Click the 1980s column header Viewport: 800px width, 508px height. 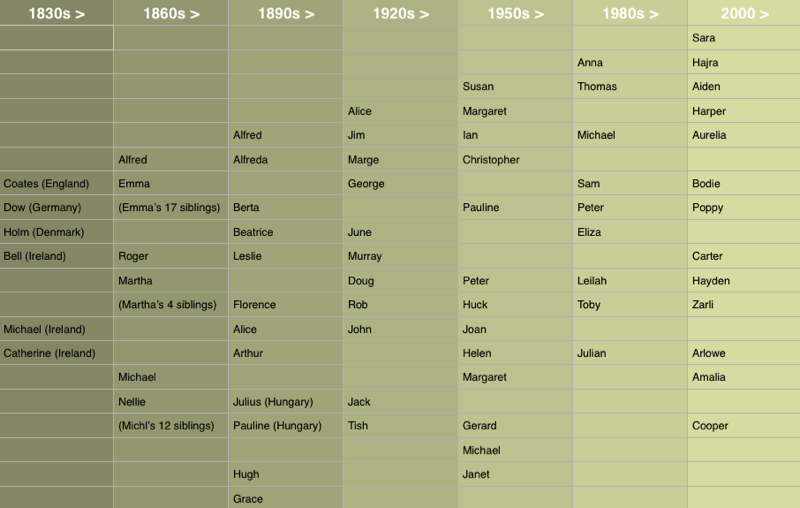(x=630, y=14)
